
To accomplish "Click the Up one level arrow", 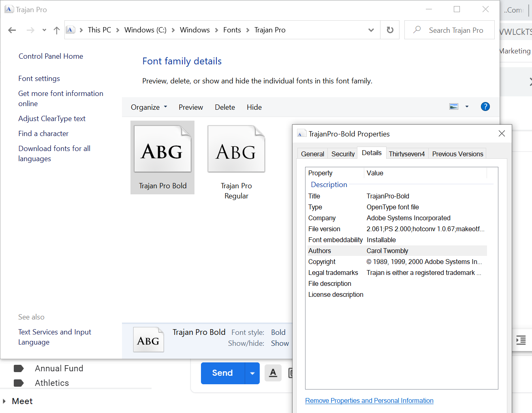I will 57,30.
